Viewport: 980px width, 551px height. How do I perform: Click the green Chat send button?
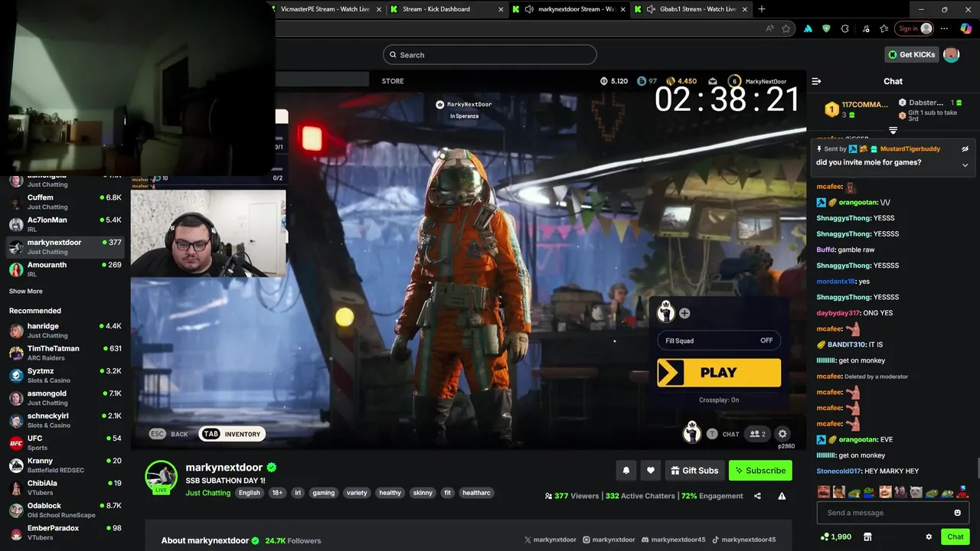(955, 536)
